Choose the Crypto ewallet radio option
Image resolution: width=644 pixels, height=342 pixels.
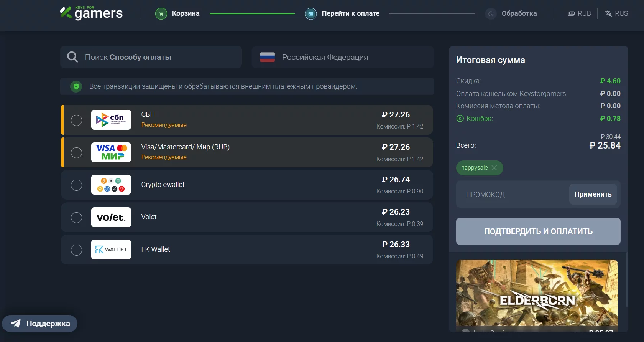pyautogui.click(x=77, y=185)
